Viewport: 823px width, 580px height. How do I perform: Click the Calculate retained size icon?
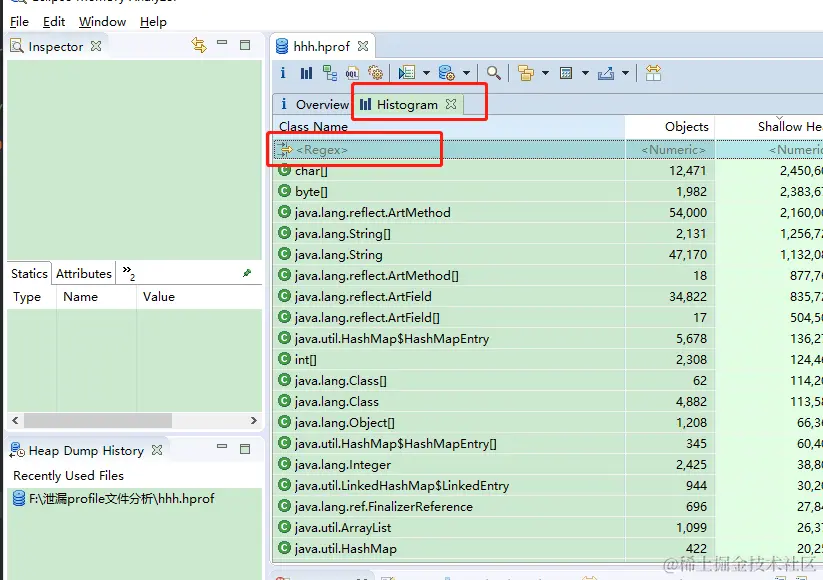566,73
